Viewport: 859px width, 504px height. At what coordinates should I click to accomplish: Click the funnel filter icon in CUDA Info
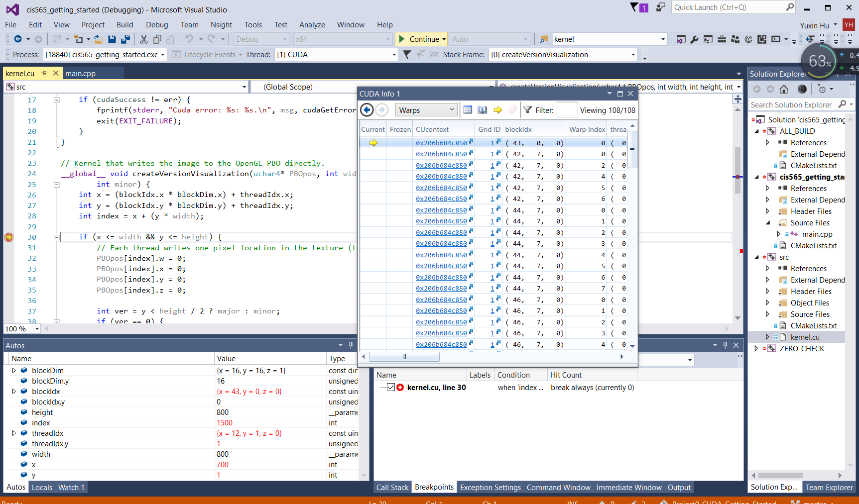click(527, 110)
